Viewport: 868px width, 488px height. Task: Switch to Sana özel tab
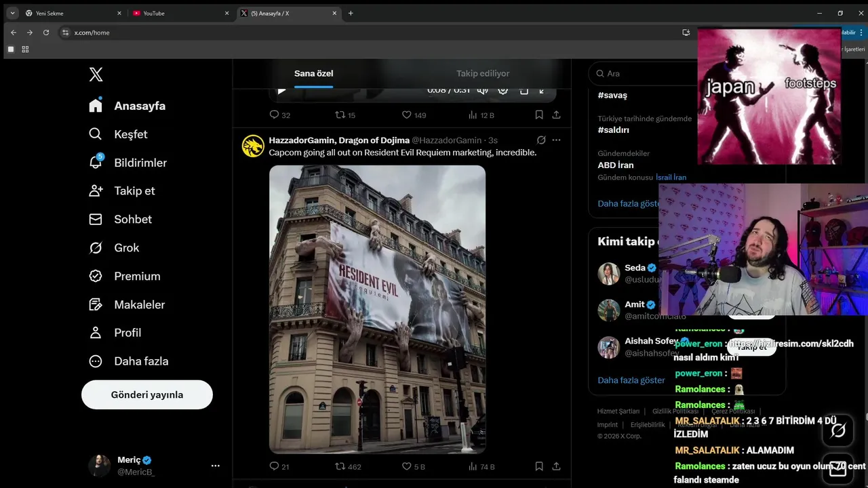pyautogui.click(x=313, y=73)
